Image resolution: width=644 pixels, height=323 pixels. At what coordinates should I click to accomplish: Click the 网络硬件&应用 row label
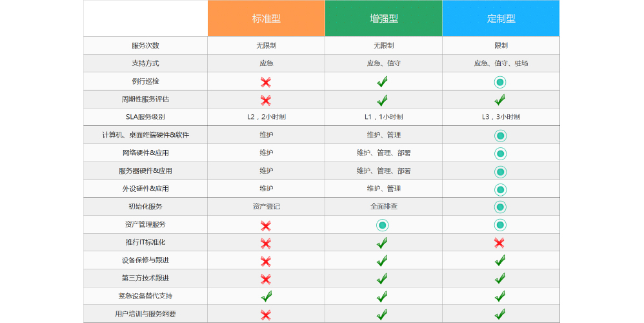coord(145,153)
